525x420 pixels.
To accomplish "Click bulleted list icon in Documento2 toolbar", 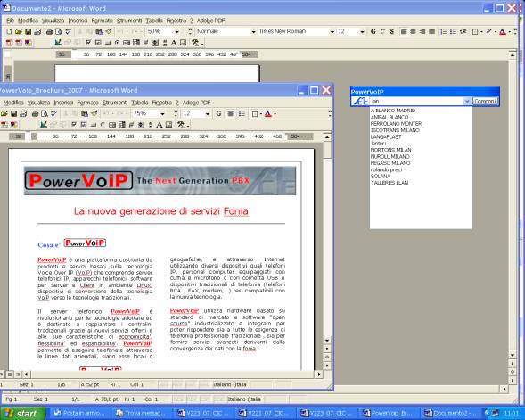I will coord(453,31).
